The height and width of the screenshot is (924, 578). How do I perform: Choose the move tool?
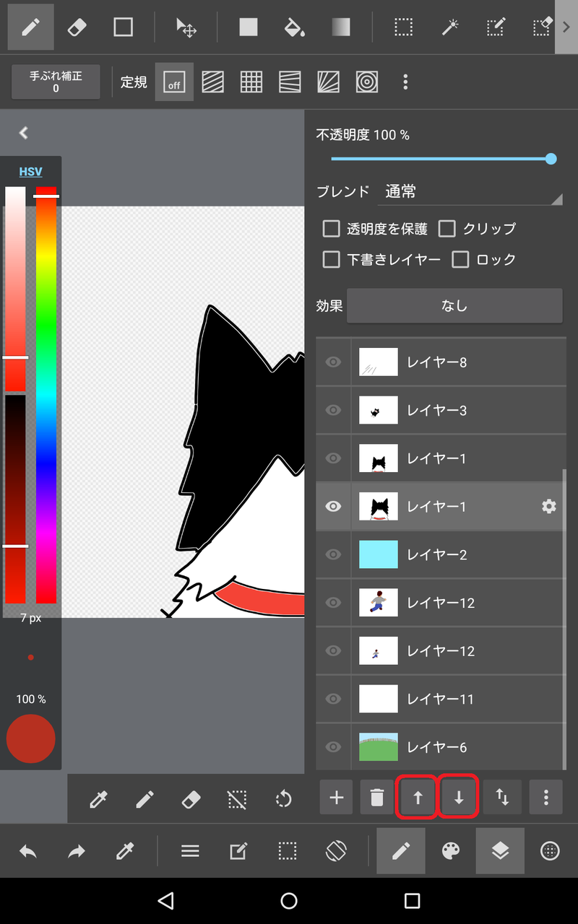click(186, 27)
